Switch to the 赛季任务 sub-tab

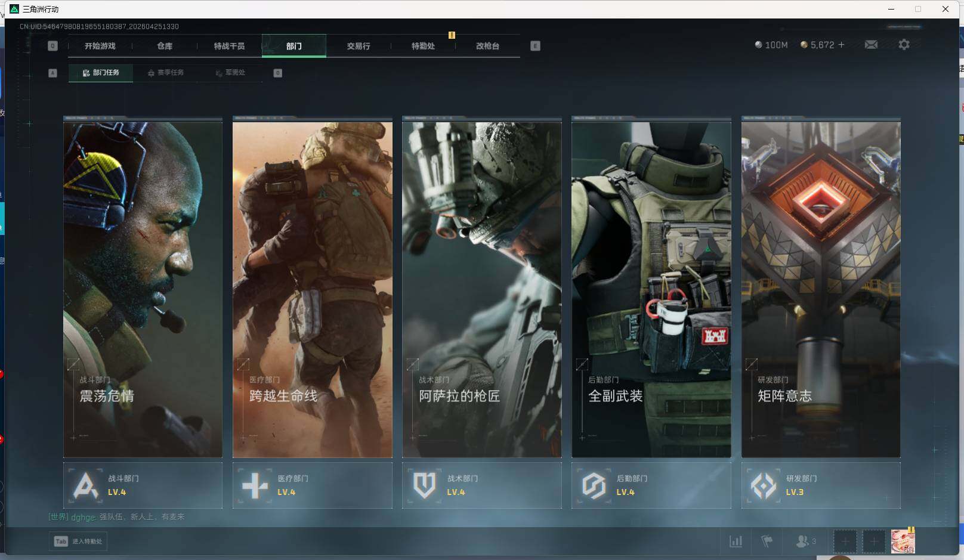pyautogui.click(x=166, y=73)
